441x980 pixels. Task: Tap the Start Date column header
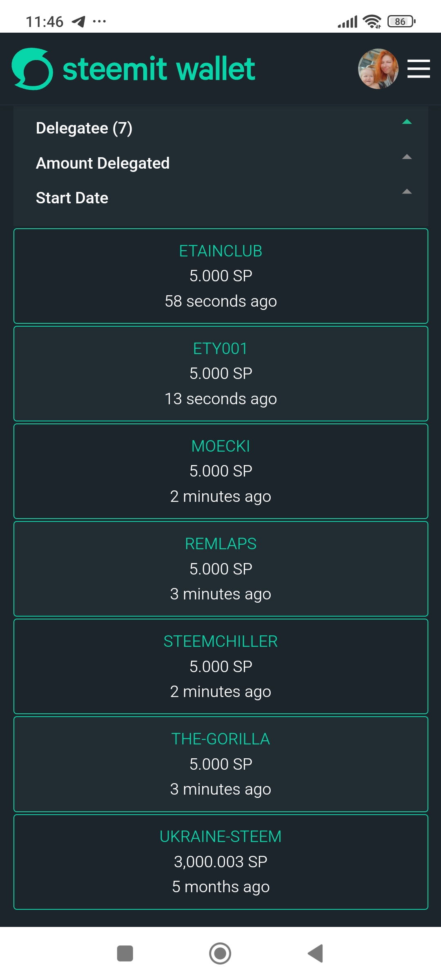pos(72,198)
